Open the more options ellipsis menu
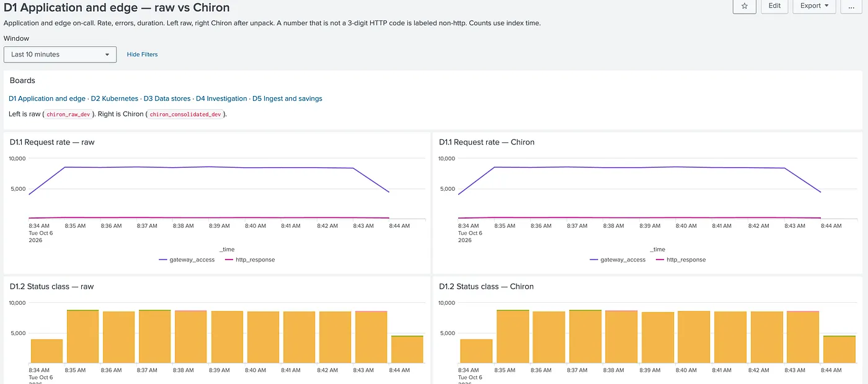 click(851, 6)
